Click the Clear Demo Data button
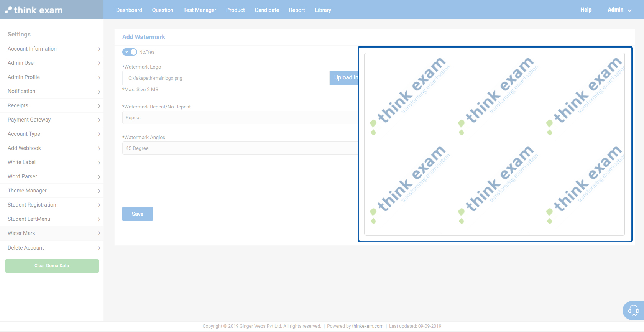This screenshot has width=644, height=332. click(52, 266)
